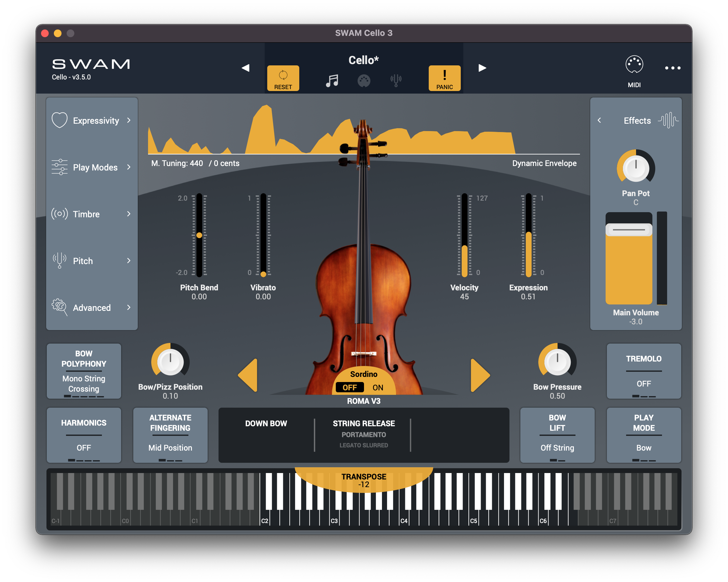Expand Timbre panel chevron
The image size is (728, 582).
tap(128, 213)
